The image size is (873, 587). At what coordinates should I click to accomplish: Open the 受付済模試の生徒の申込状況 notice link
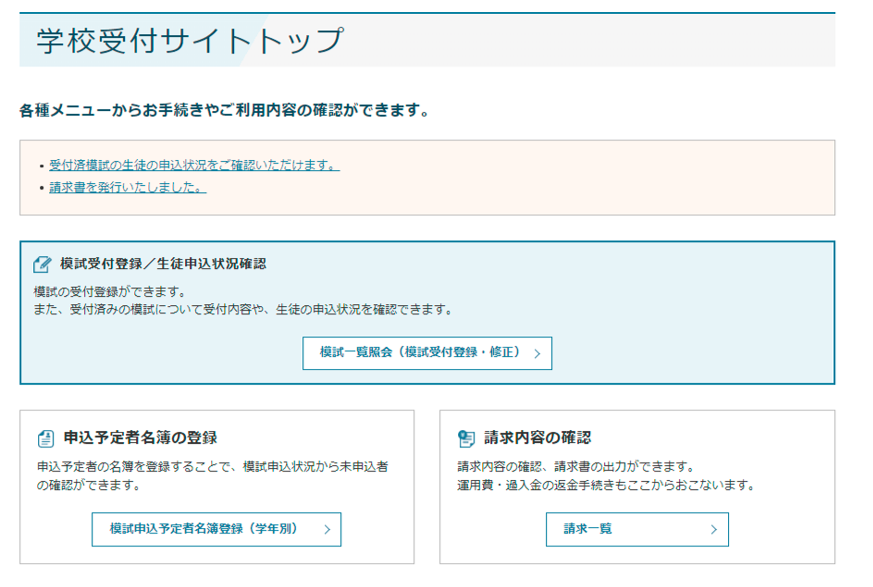194,165
